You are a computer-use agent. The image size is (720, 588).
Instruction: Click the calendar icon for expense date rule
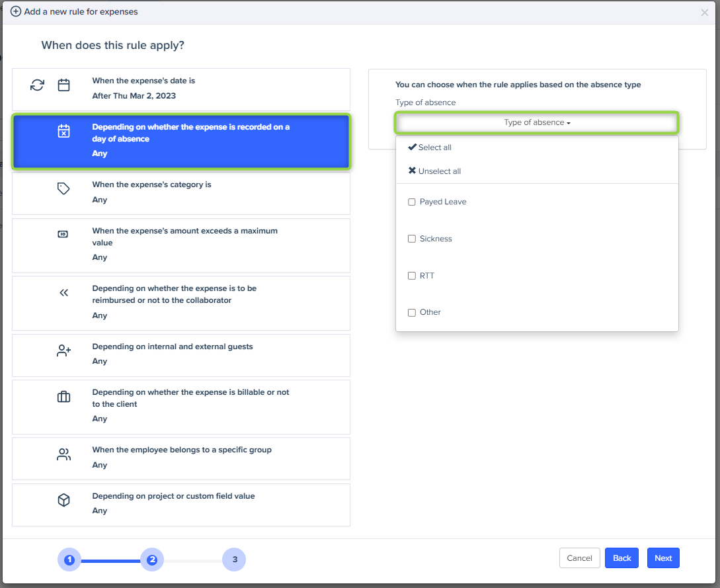pyautogui.click(x=63, y=85)
